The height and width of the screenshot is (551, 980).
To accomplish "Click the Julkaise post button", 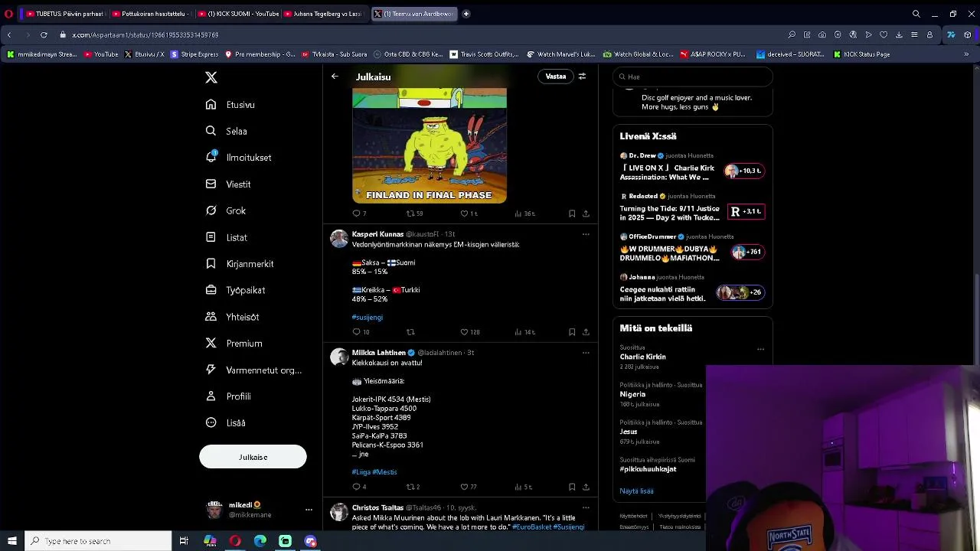I will (x=253, y=457).
